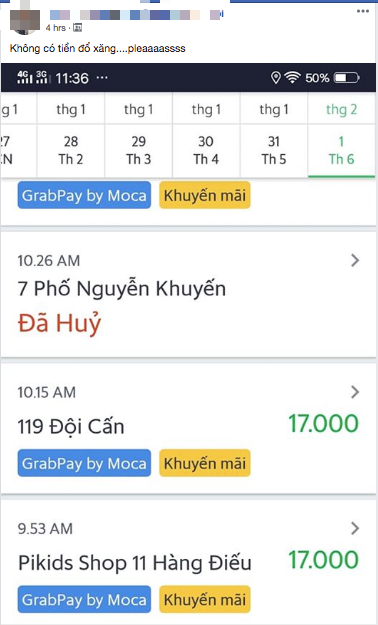Click Khuyến mãi tag under Pikids Shop trip
The height and width of the screenshot is (625, 378).
pyautogui.click(x=205, y=599)
